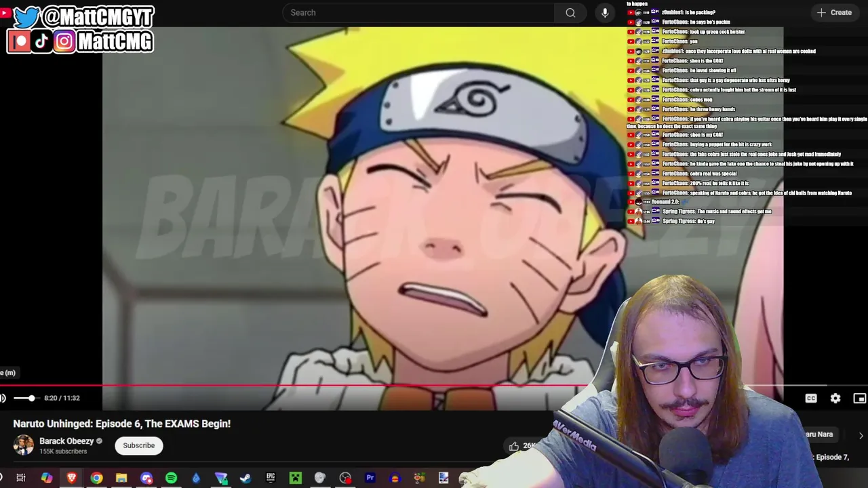Show more chips with the right chevron
The width and height of the screenshot is (868, 488).
coord(861,435)
